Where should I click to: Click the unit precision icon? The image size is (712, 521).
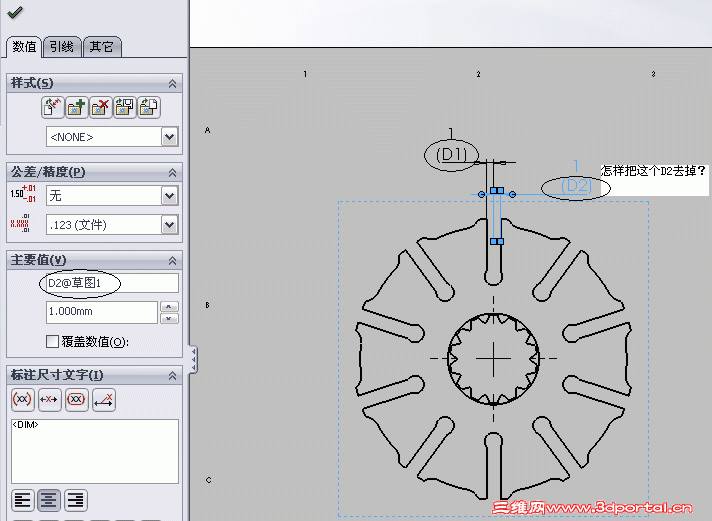(x=20, y=223)
